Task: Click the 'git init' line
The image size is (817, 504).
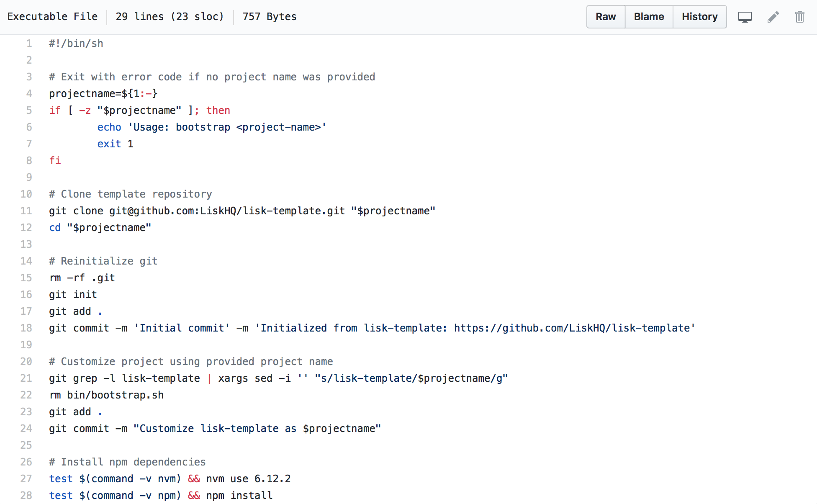Action: 73,295
